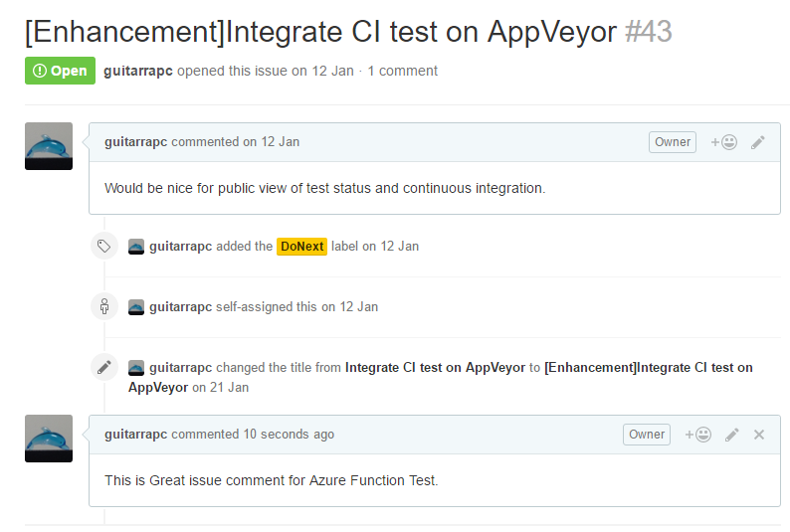Edit the Azure Function Test comment
This screenshot has width=790, height=532.
pyautogui.click(x=732, y=435)
